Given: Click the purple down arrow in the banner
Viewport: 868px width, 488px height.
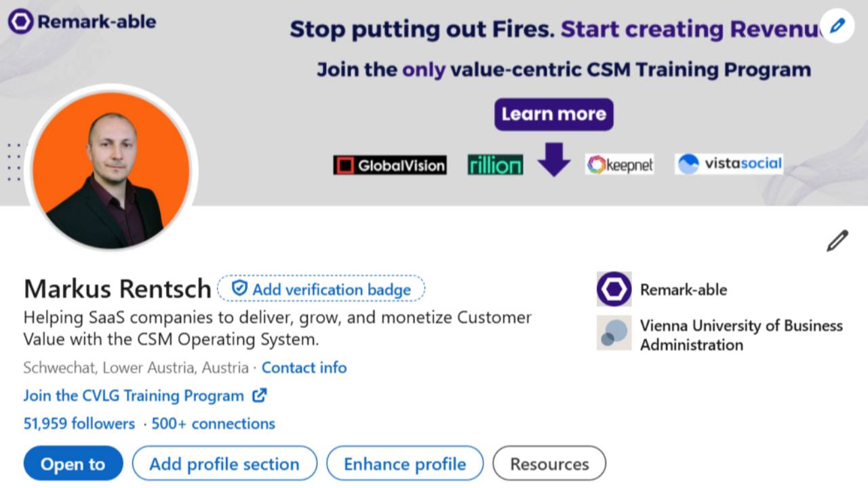Looking at the screenshot, I should tap(554, 159).
